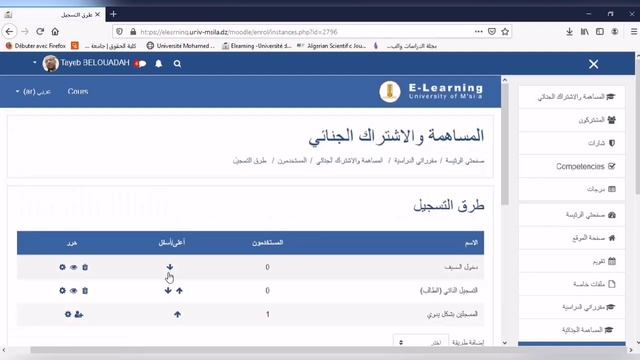The image size is (640, 360).
Task: Open the Firefox home page
Action: (55, 31)
